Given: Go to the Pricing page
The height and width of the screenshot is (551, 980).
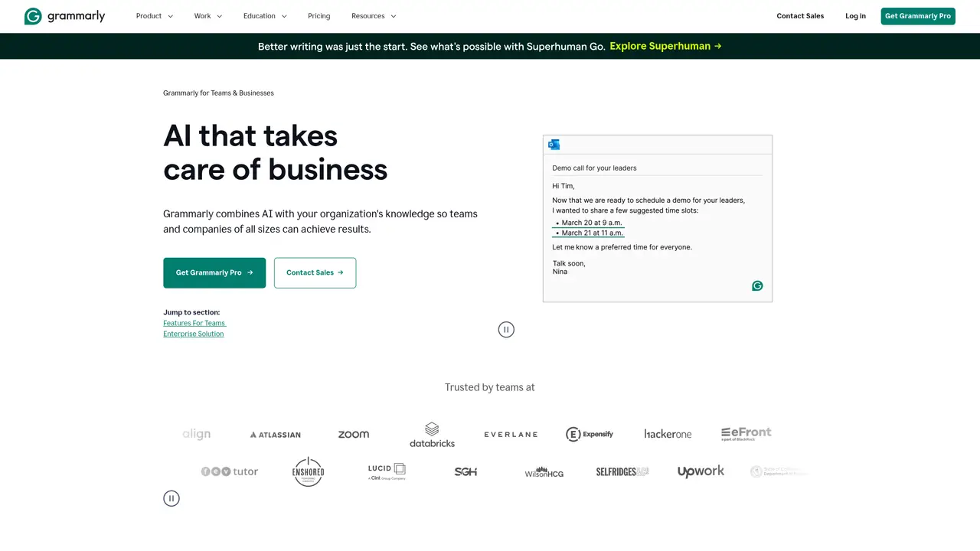Looking at the screenshot, I should [x=319, y=16].
